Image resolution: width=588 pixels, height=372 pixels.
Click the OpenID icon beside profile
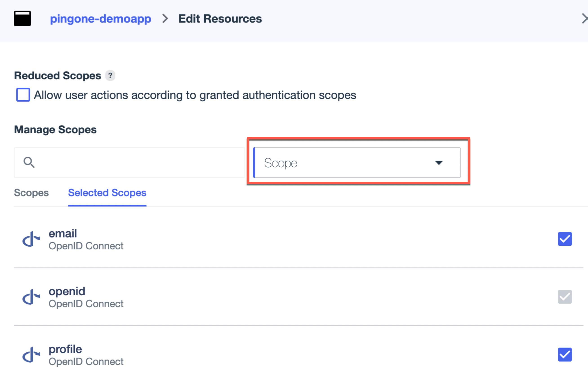coord(31,355)
